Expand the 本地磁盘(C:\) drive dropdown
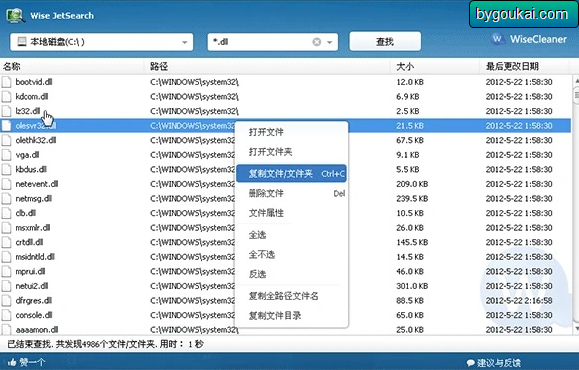Screen dimensions: 579x370 coord(184,42)
